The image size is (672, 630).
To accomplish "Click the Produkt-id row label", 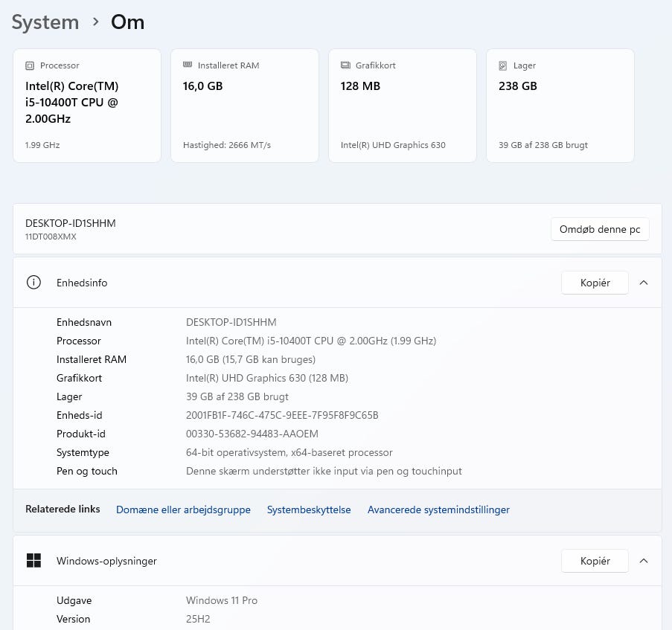I will point(81,434).
